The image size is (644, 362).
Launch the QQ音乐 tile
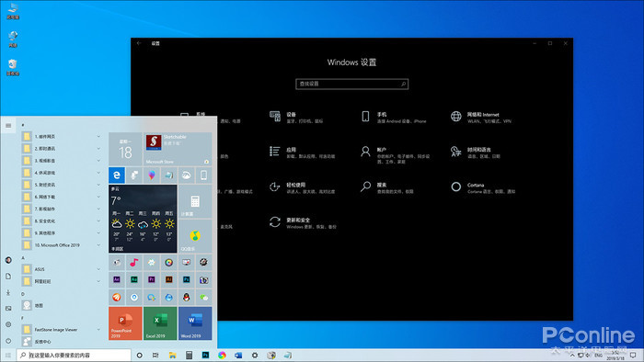tap(195, 236)
